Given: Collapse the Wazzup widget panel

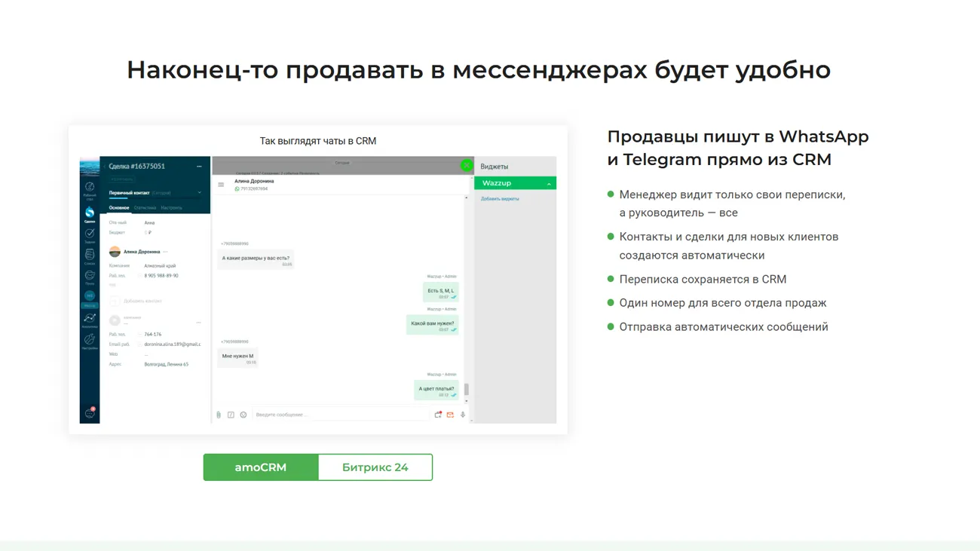Looking at the screenshot, I should point(549,184).
